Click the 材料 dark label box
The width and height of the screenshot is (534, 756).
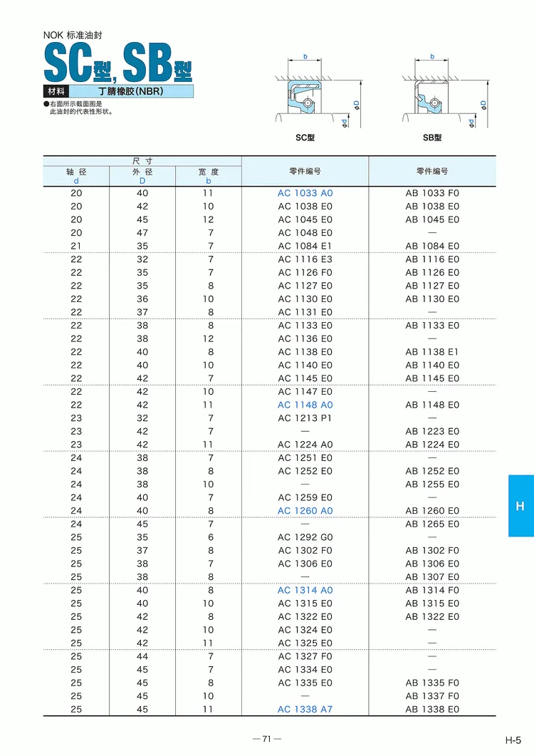pos(56,91)
